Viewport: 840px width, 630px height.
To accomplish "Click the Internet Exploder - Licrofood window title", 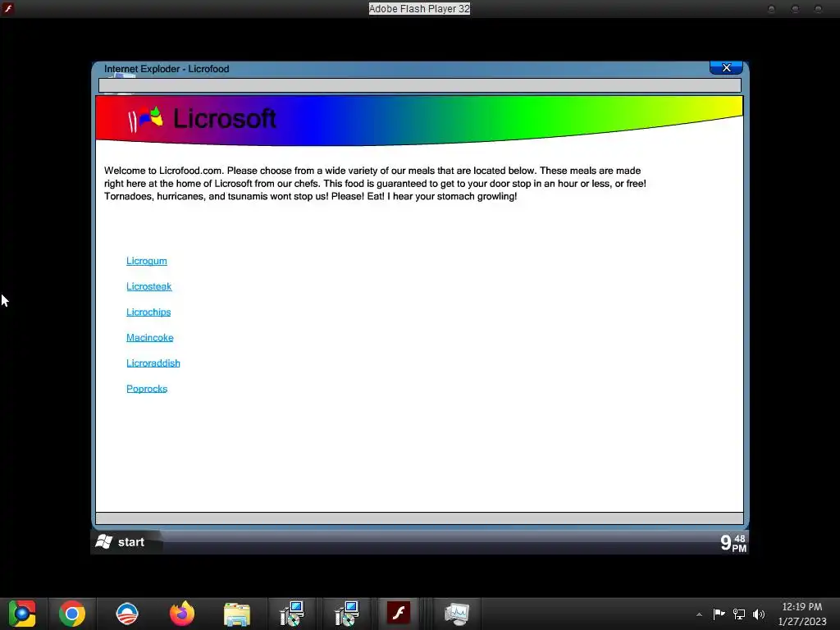I will [167, 69].
